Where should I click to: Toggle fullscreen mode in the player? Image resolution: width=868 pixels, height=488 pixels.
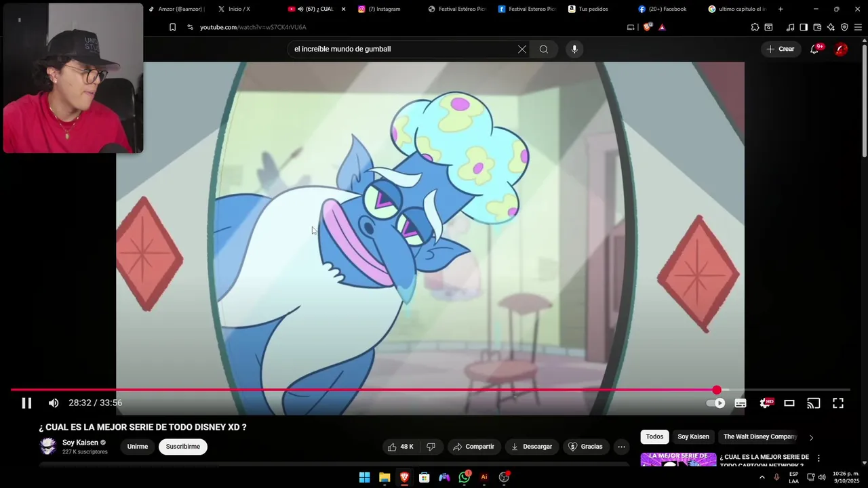[838, 403]
